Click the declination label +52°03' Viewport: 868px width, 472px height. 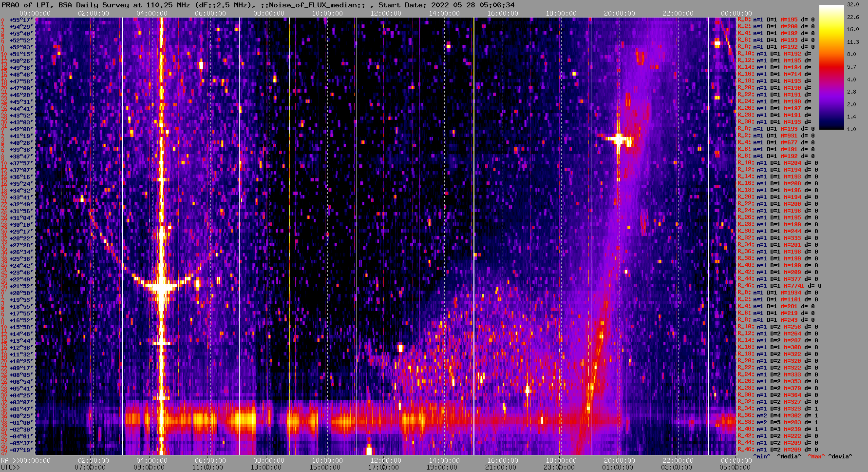click(20, 47)
